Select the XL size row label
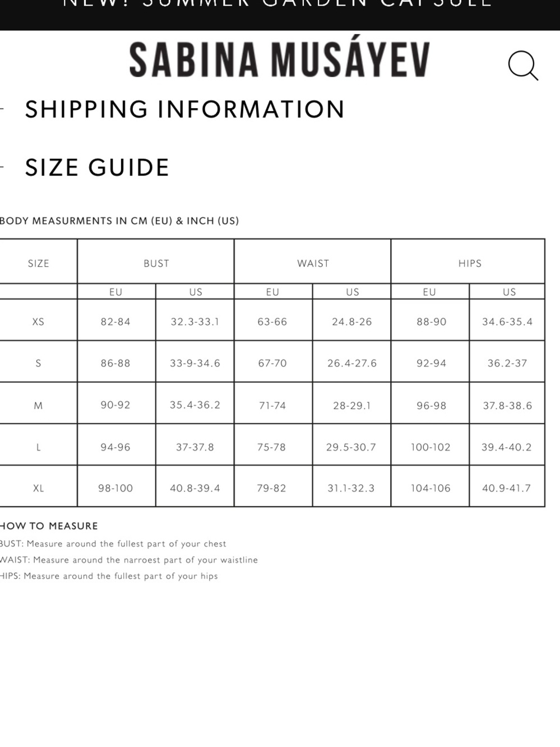 [x=38, y=488]
